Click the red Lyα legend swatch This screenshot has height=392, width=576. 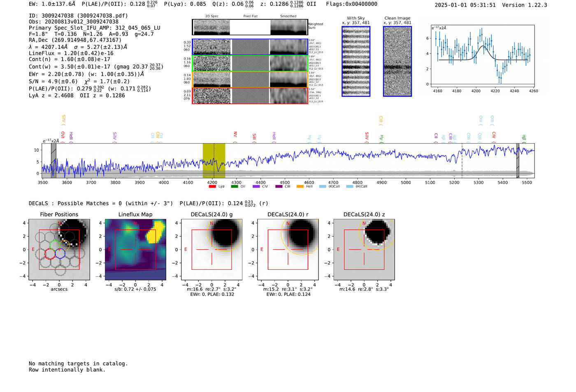pos(212,187)
